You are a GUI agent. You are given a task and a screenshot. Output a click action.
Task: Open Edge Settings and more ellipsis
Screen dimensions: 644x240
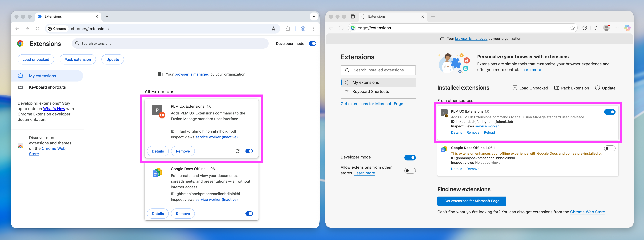617,28
